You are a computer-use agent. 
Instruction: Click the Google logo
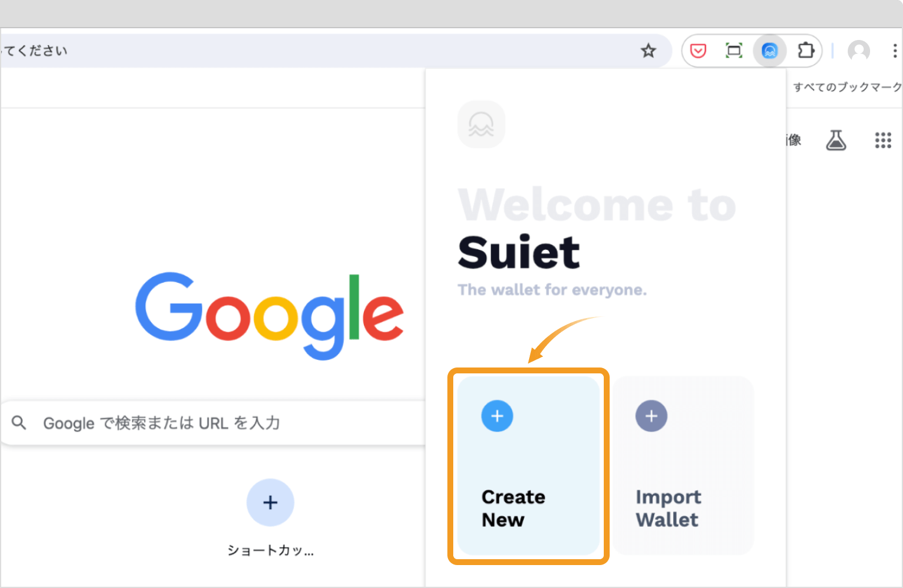coord(269,315)
